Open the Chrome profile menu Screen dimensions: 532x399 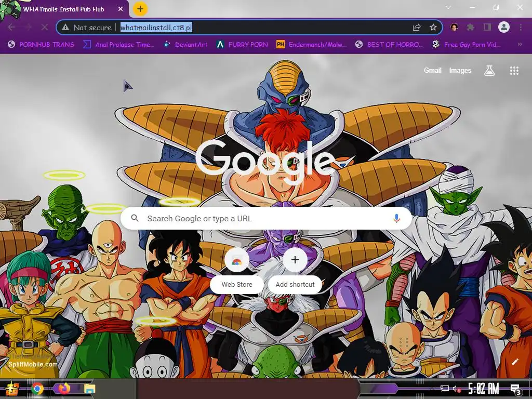tap(504, 27)
